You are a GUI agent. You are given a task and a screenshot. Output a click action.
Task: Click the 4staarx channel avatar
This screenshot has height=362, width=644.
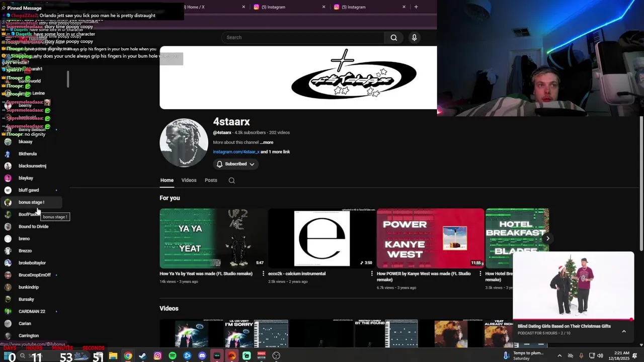[184, 143]
